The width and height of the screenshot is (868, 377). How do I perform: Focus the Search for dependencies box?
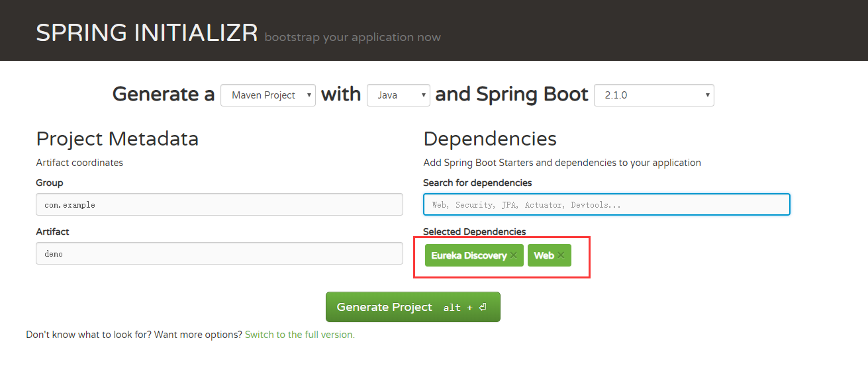[x=606, y=204]
